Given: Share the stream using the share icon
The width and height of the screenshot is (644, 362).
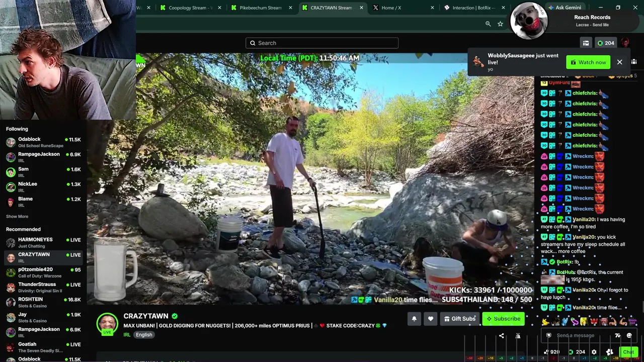Looking at the screenshot, I should pos(501,336).
